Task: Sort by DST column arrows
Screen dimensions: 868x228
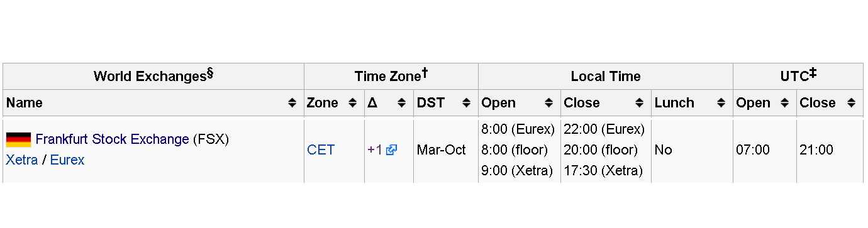Action: (x=466, y=103)
